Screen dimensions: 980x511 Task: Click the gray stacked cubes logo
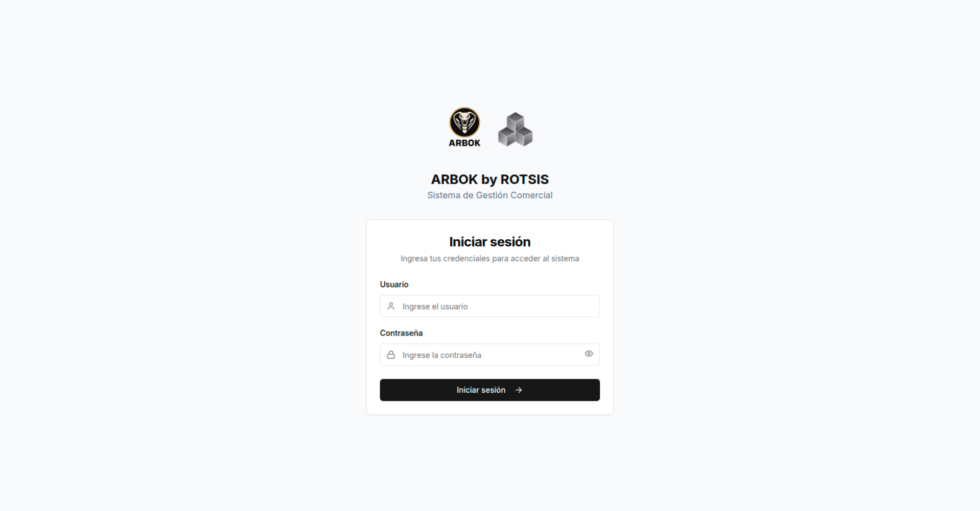click(515, 130)
